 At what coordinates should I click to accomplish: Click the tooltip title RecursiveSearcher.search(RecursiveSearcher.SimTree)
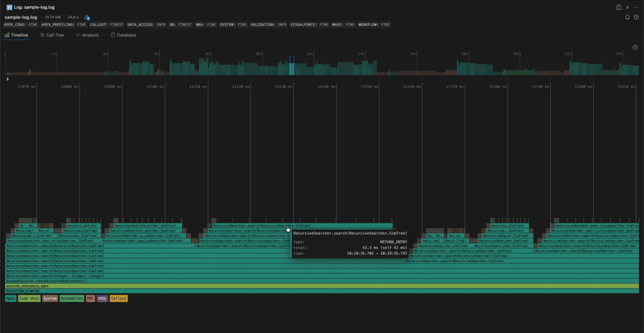pos(351,233)
